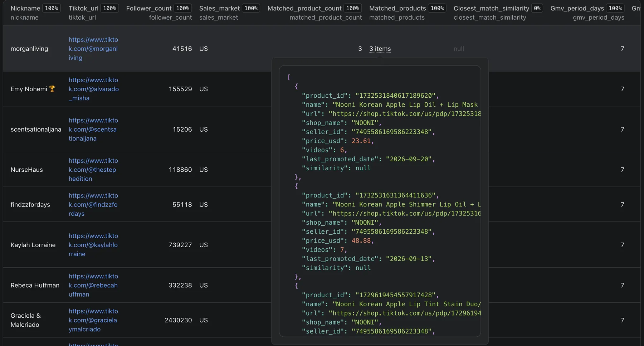The height and width of the screenshot is (346, 644).
Task: Select the "Rebeca Huffman" nickname cell
Action: (35, 286)
